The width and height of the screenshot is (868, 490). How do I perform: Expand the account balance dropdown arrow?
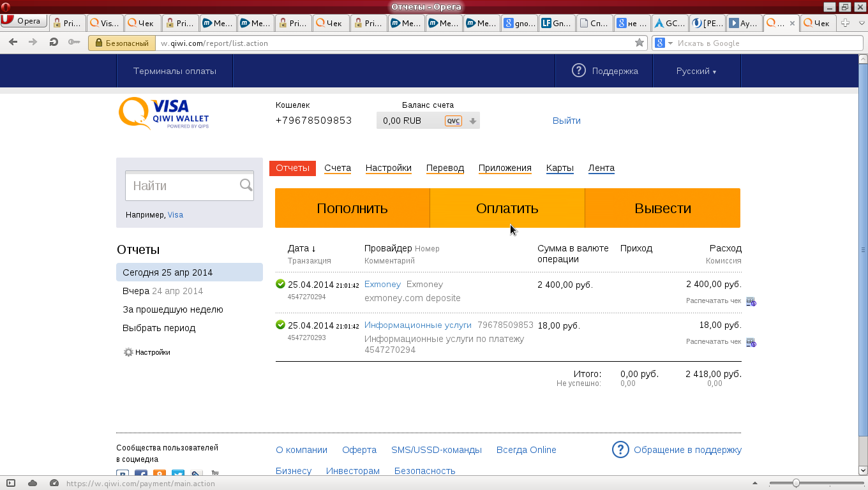[x=473, y=121]
